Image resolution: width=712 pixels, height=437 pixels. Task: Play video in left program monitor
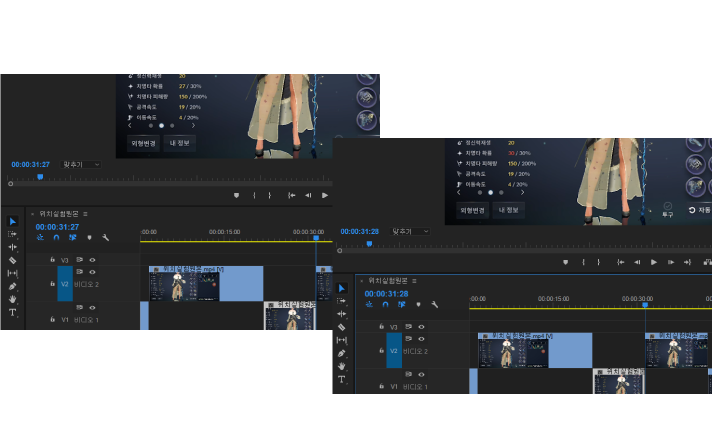click(x=325, y=195)
